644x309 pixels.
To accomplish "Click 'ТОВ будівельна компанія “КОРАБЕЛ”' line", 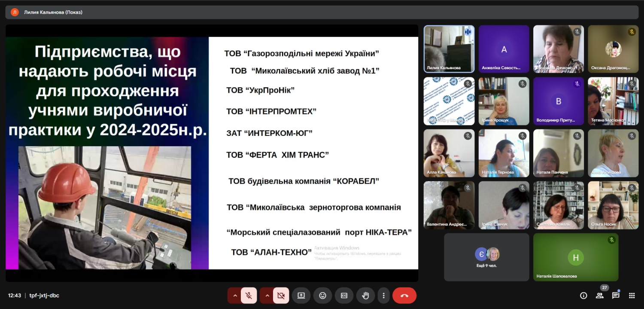I will click(304, 181).
